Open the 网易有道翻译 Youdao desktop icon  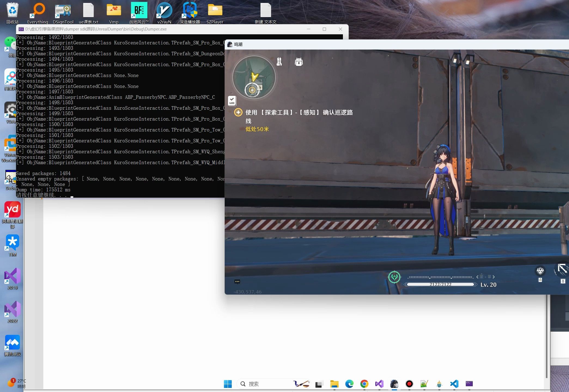click(x=12, y=215)
